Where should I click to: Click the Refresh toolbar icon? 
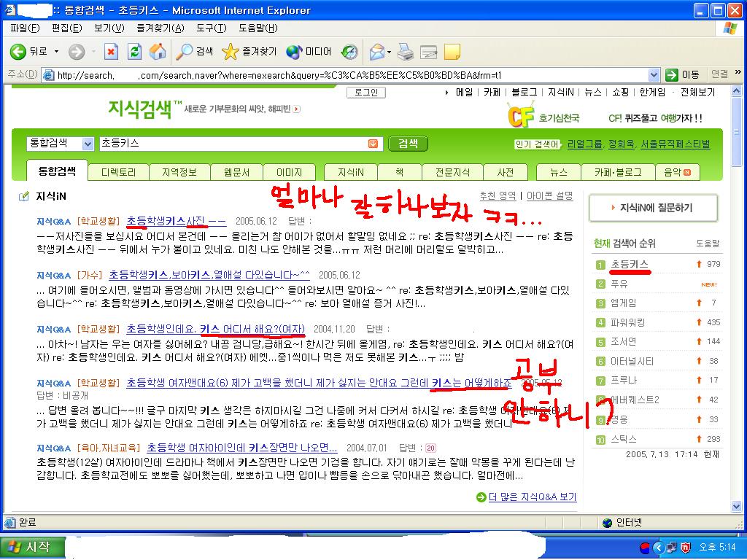point(135,51)
